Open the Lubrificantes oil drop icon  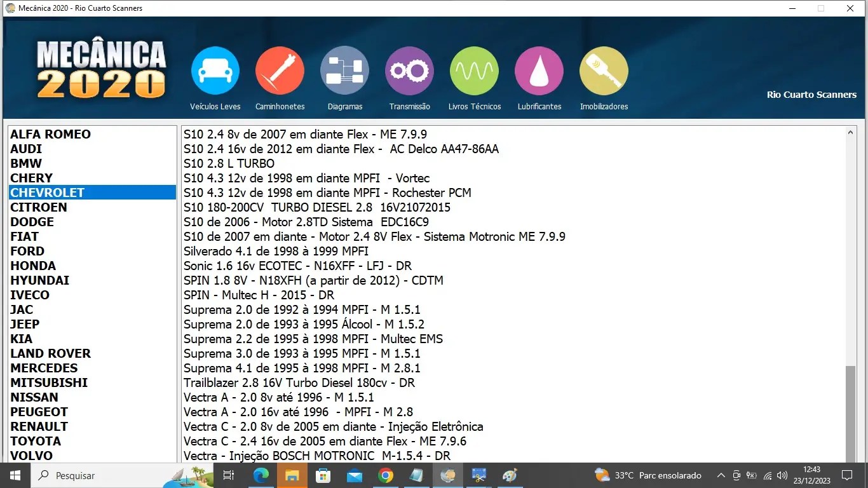coord(539,71)
